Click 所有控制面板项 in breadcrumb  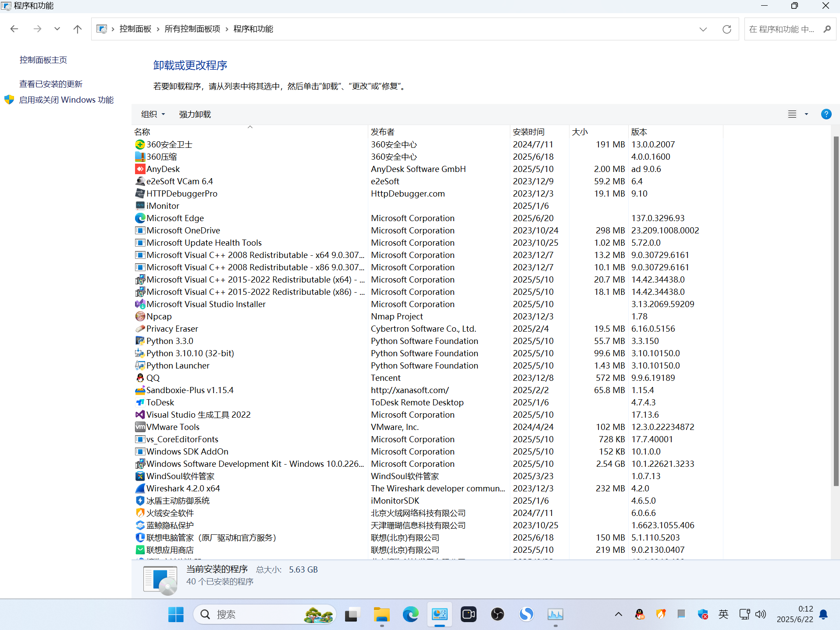192,29
